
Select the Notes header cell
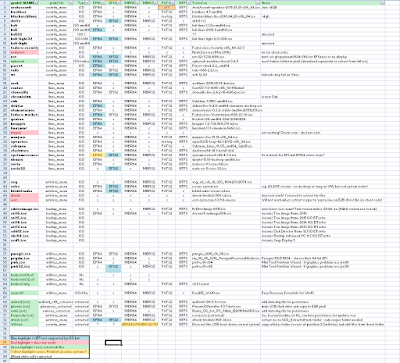click(323, 3)
